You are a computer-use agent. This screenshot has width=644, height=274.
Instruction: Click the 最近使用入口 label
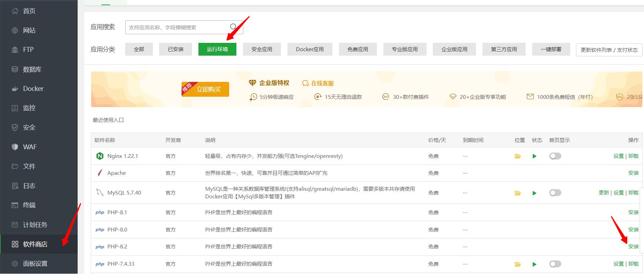coord(108,120)
